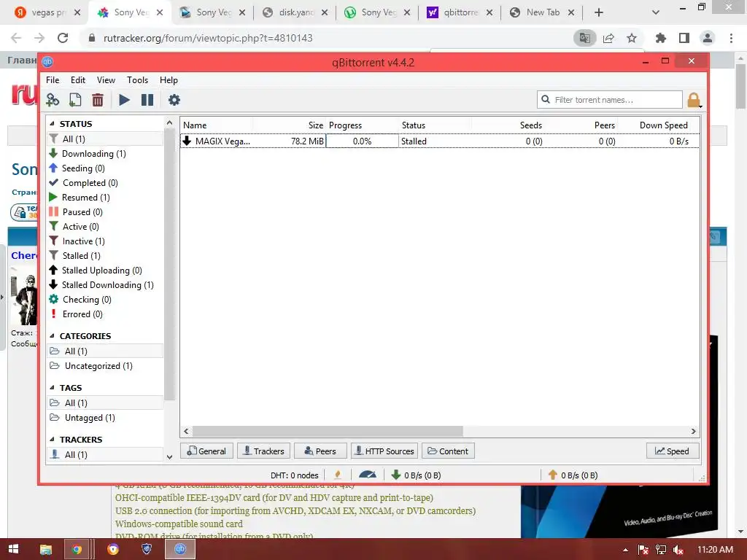The width and height of the screenshot is (747, 560).
Task: Open the HTTP Sources tab
Action: click(x=384, y=451)
